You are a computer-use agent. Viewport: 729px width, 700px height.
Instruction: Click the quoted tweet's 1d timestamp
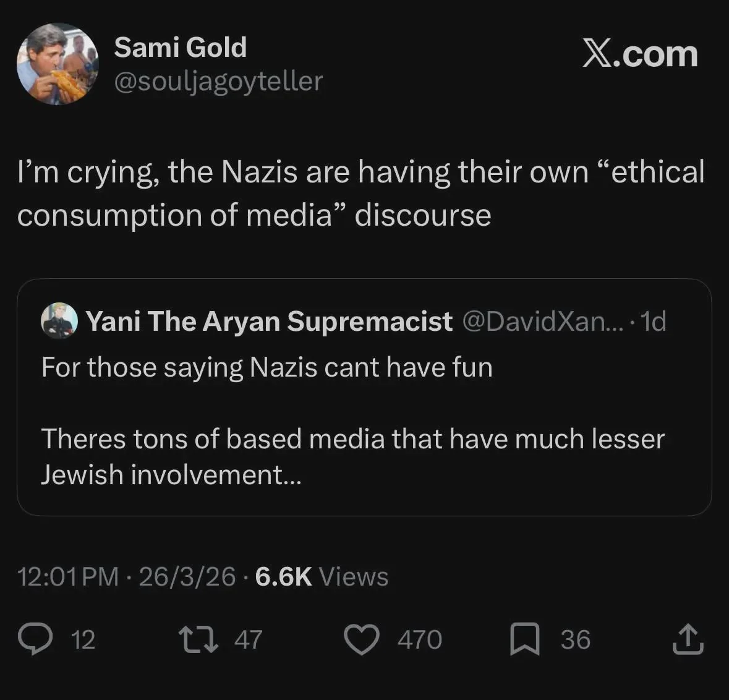(654, 321)
